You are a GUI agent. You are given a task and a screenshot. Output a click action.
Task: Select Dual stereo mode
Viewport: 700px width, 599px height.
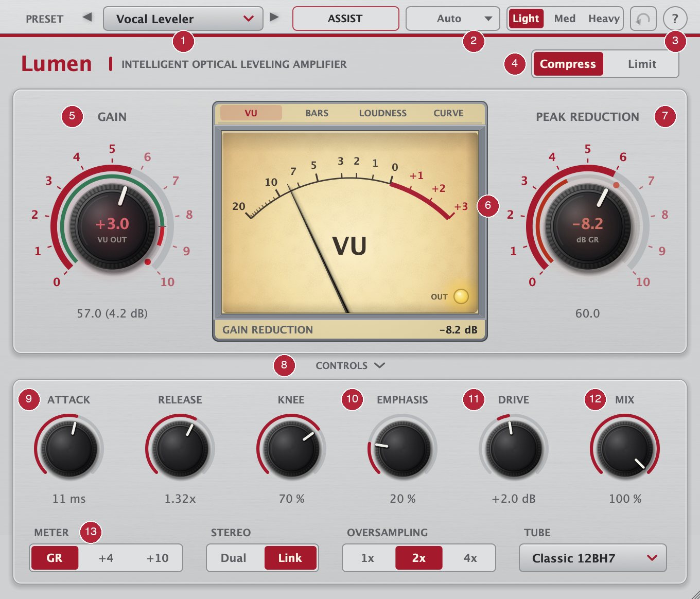click(x=234, y=558)
